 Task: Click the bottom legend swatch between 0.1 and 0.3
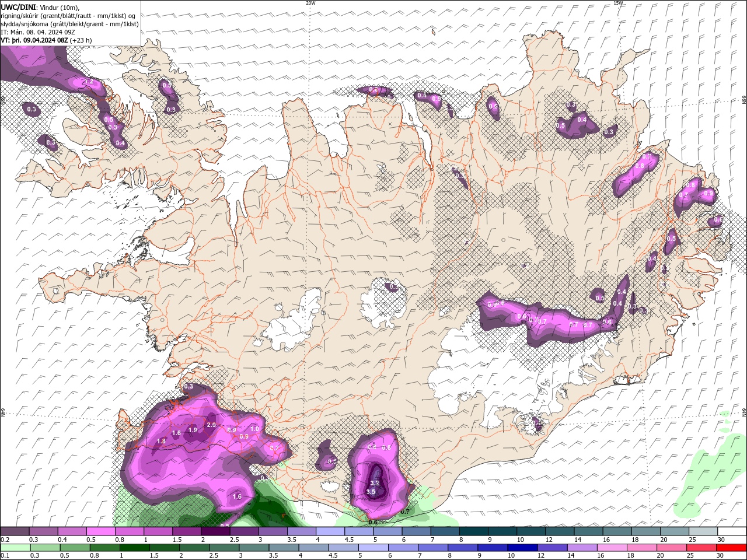click(15, 547)
